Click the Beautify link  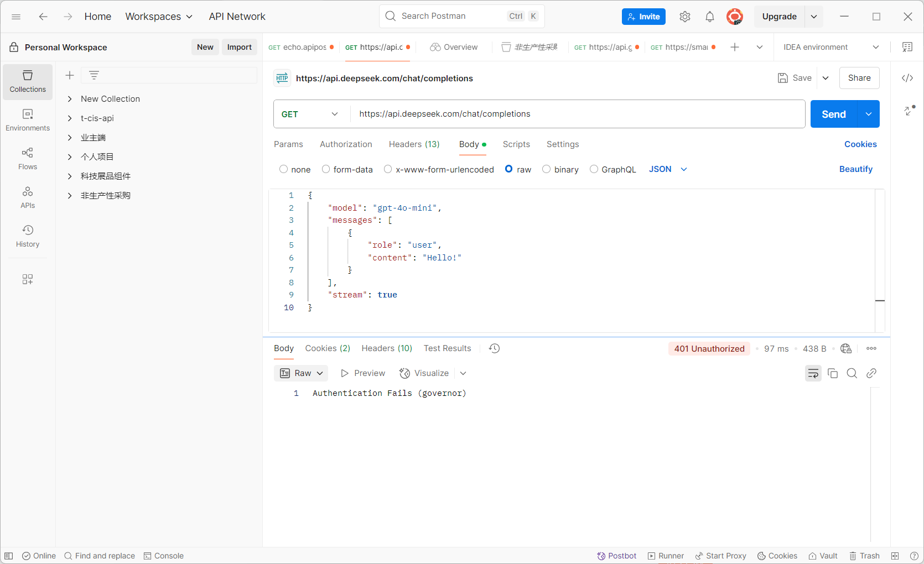pos(856,169)
